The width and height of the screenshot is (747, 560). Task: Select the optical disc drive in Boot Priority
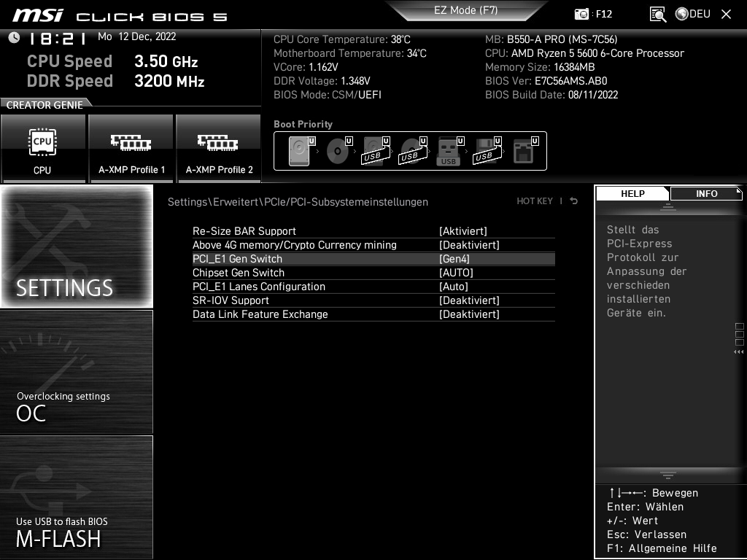[336, 150]
